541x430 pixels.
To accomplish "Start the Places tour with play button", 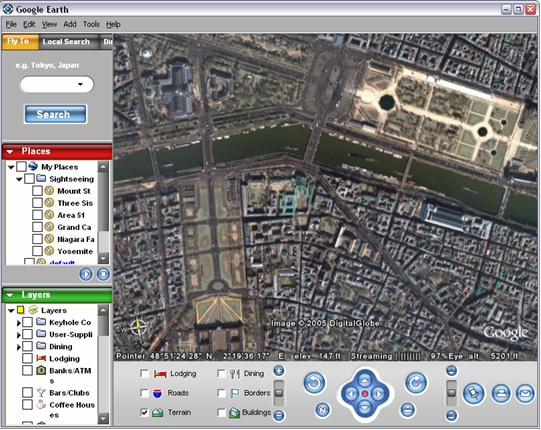I will coord(86,274).
